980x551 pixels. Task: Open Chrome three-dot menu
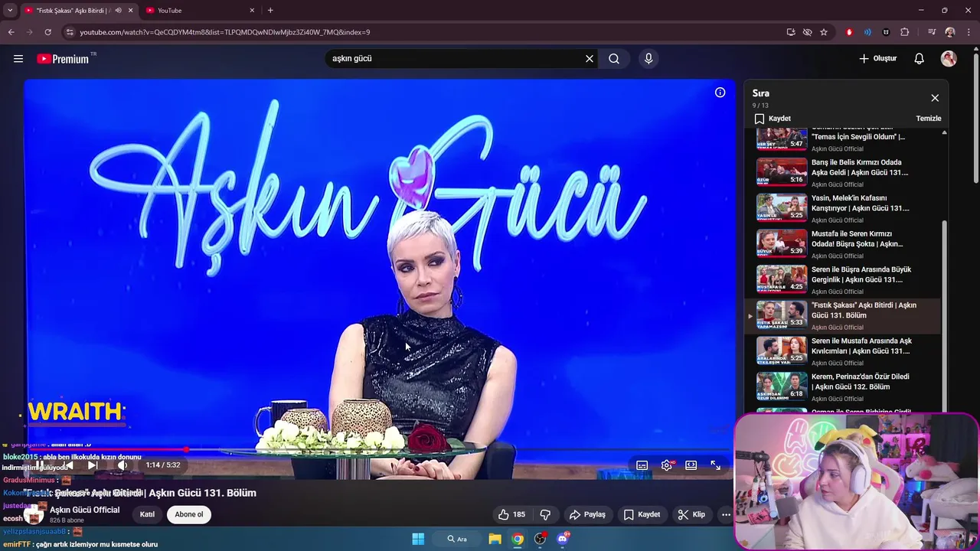[969, 32]
